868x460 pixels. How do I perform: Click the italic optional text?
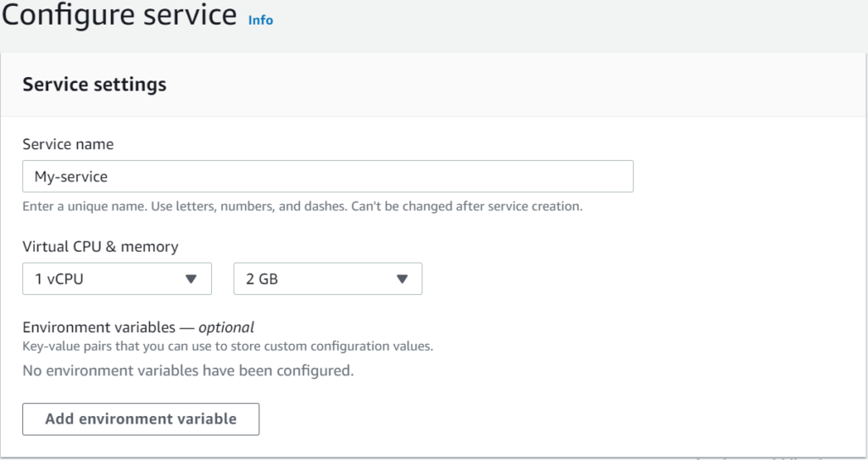(x=225, y=328)
